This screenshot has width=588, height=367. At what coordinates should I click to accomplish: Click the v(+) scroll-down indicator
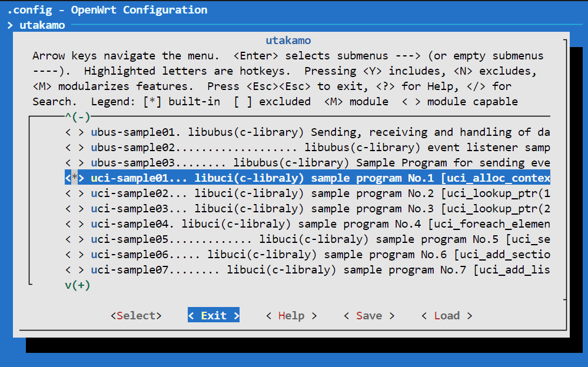coord(78,285)
